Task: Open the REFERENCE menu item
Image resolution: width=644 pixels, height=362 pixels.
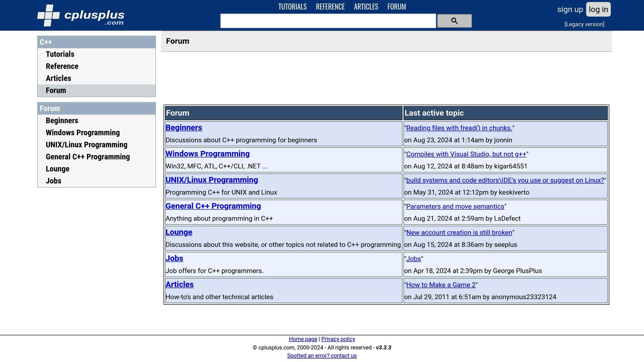Action: [330, 7]
